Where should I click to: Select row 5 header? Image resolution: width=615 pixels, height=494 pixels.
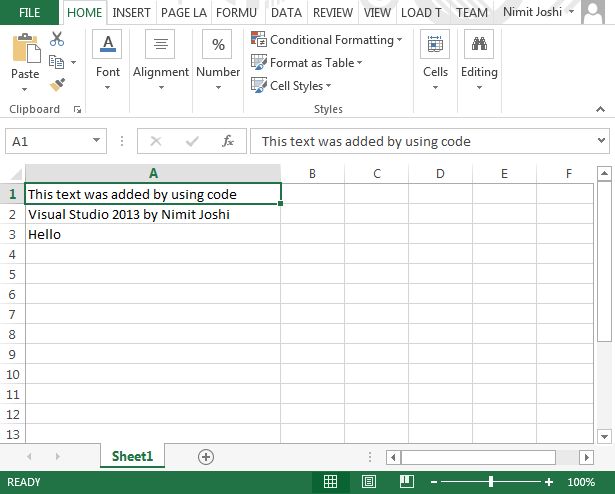(12, 274)
